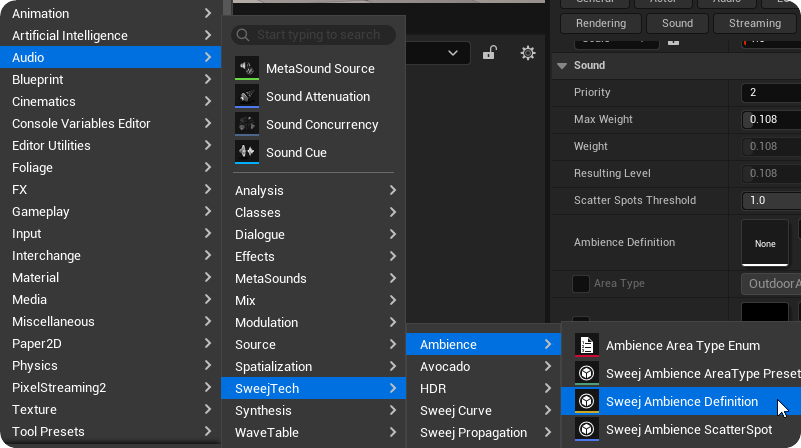
Task: Open the Tool Presets submenu
Action: (x=110, y=431)
